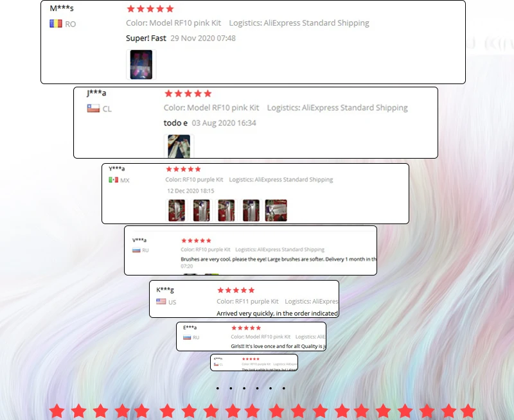Click the 'Arrived very quickly' review text

278,313
